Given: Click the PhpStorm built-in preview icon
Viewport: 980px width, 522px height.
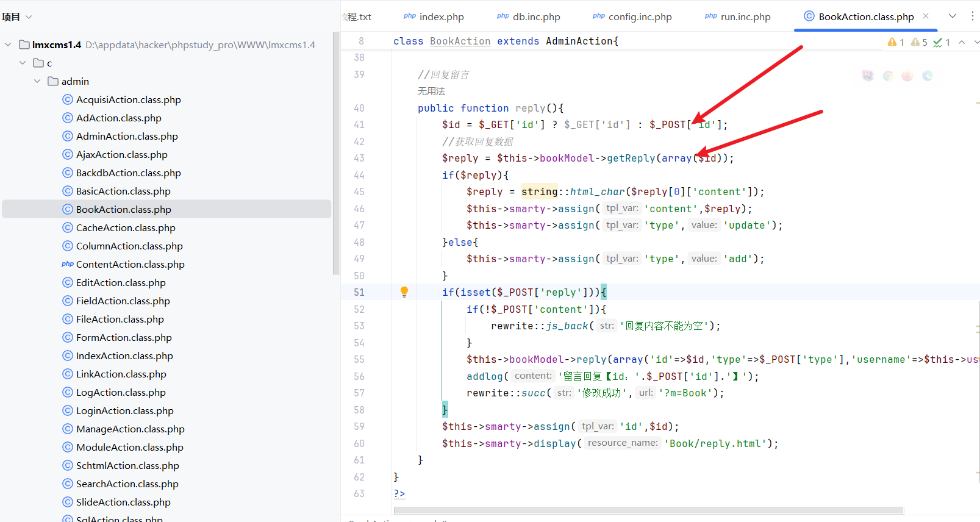Looking at the screenshot, I should point(868,76).
